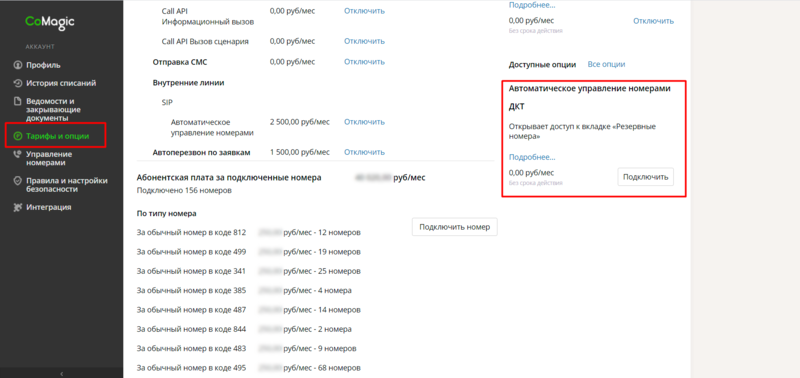Click По типу номера heading
The height and width of the screenshot is (378, 800).
click(x=167, y=213)
